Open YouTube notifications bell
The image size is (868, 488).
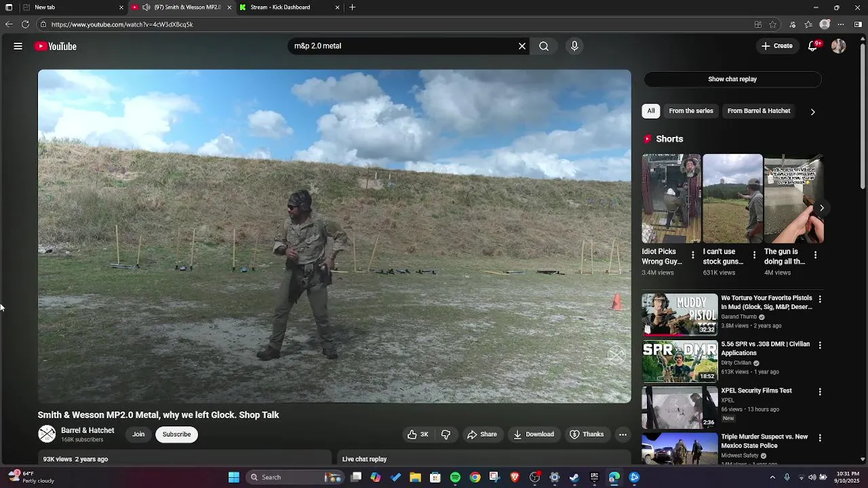(x=813, y=46)
